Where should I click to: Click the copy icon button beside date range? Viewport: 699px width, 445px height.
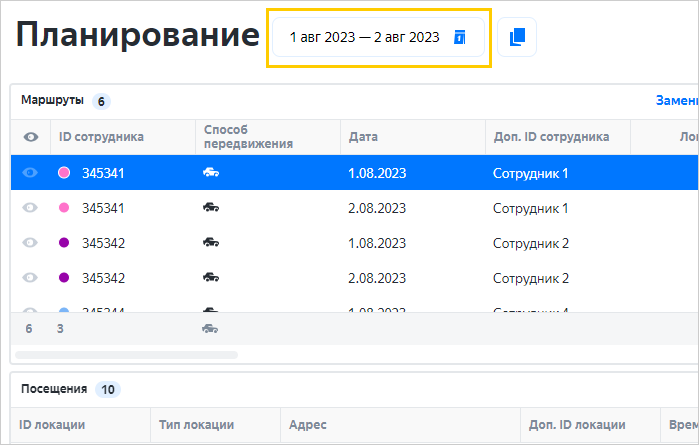(x=517, y=37)
